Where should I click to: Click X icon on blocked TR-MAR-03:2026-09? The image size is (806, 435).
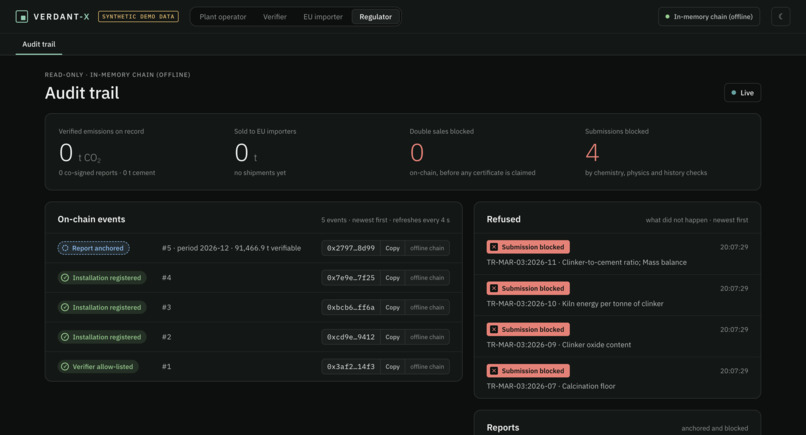(x=494, y=329)
